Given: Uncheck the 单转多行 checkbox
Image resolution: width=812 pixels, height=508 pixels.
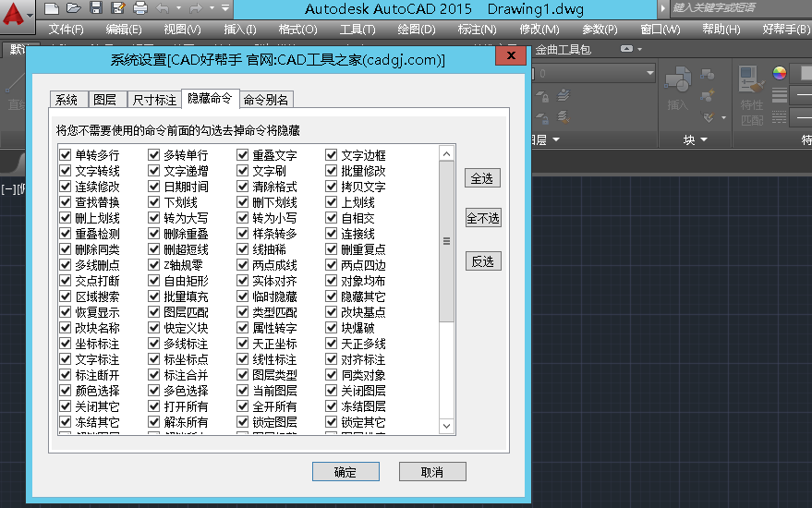Looking at the screenshot, I should [x=66, y=155].
